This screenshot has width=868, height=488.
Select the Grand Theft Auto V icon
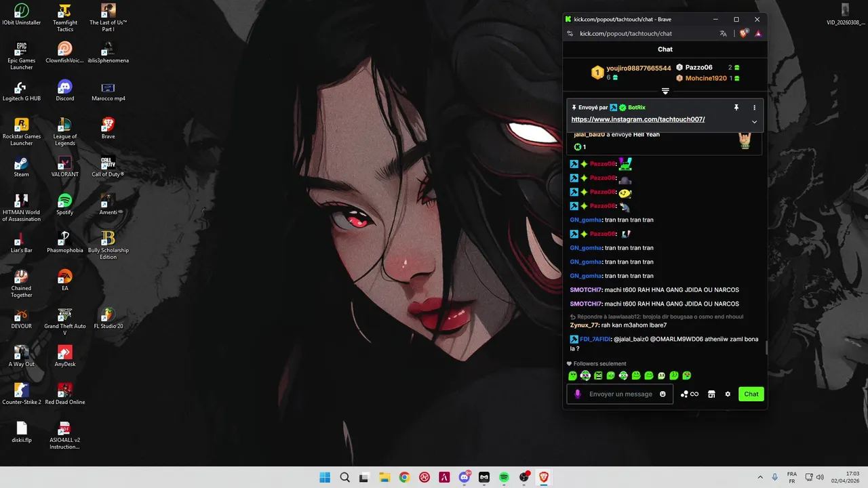tap(65, 322)
